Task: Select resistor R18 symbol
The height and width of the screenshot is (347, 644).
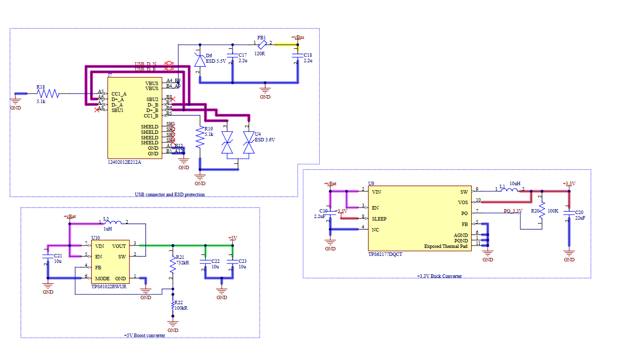Action: point(47,94)
